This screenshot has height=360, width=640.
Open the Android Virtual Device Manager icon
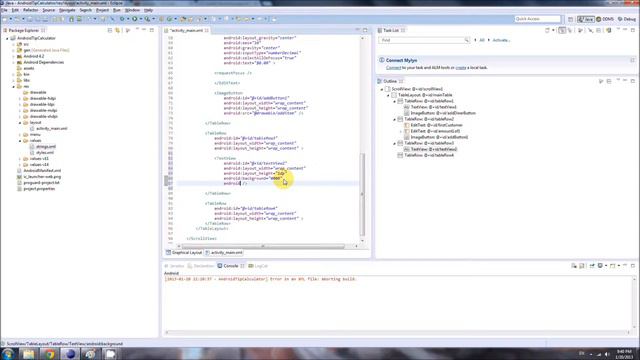point(79,19)
